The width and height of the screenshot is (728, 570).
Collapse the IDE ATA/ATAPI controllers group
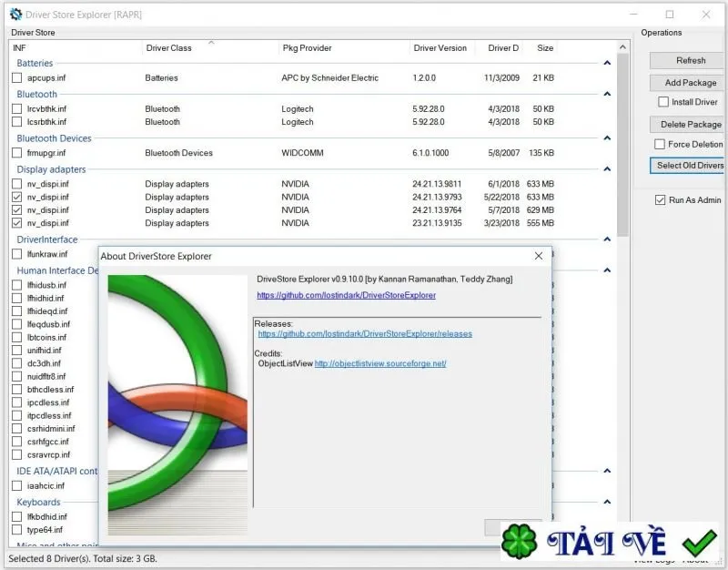[x=607, y=471]
